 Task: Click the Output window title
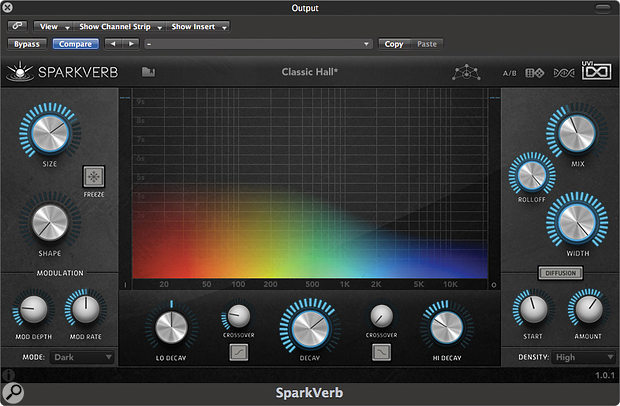point(305,8)
